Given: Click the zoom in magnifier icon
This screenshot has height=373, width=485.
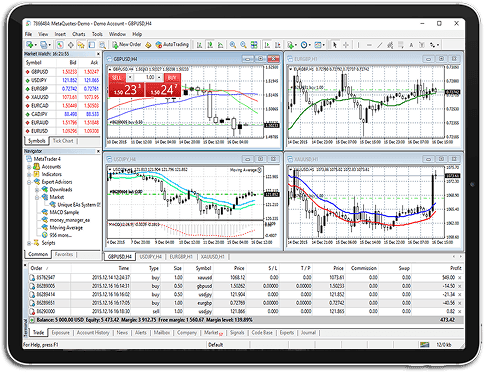Looking at the screenshot, I should tap(233, 45).
